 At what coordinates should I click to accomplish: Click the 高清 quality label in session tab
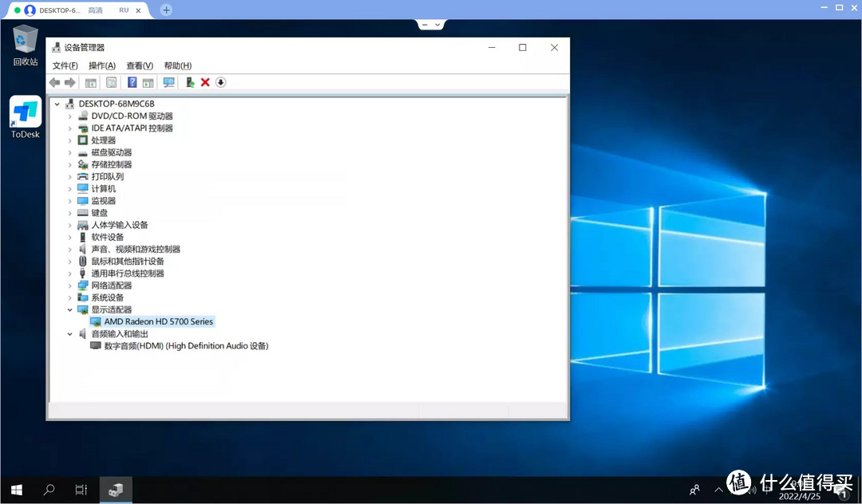[96, 10]
